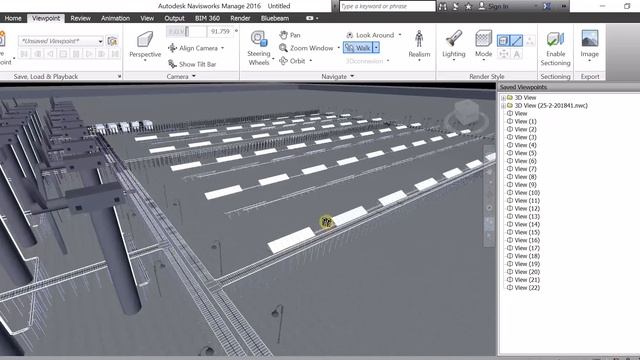
Task: Expand the Zoom Window dropdown arrow
Action: click(x=338, y=48)
